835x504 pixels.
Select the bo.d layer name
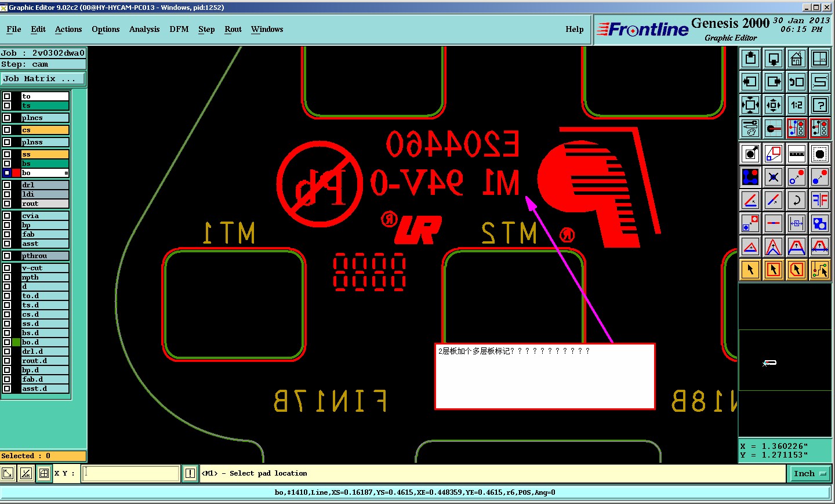click(45, 342)
